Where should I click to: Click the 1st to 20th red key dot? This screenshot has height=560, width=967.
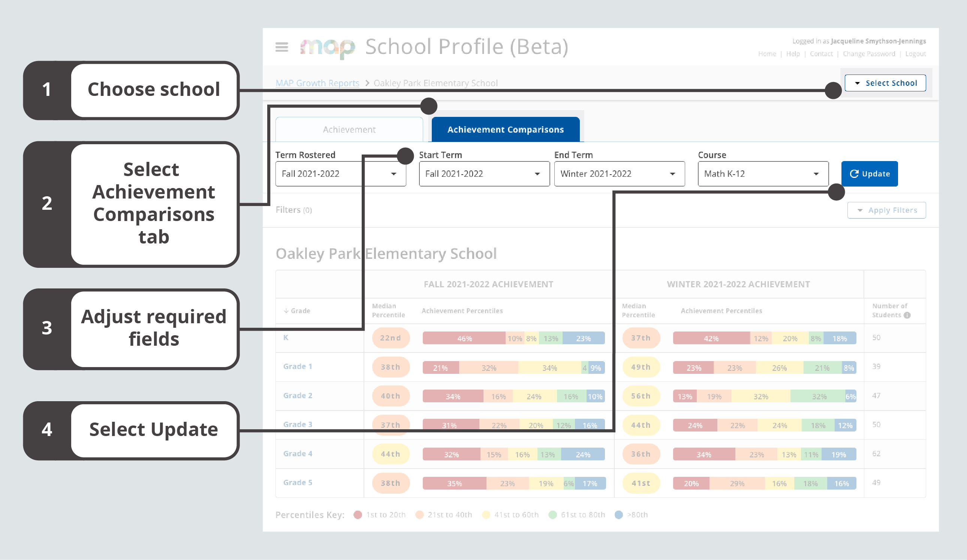[358, 515]
